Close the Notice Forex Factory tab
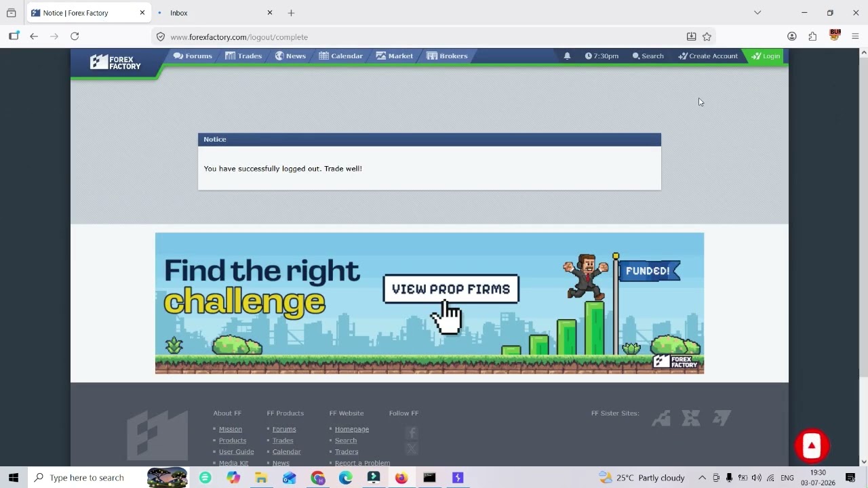 [x=142, y=13]
